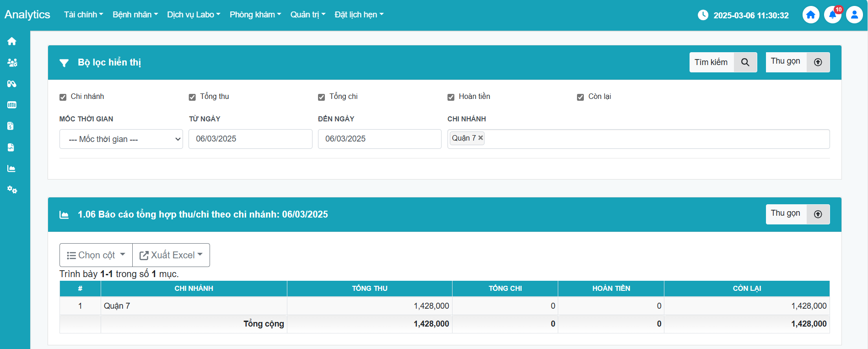The height and width of the screenshot is (349, 868).
Task: Click the round home button in top bar
Action: click(810, 15)
